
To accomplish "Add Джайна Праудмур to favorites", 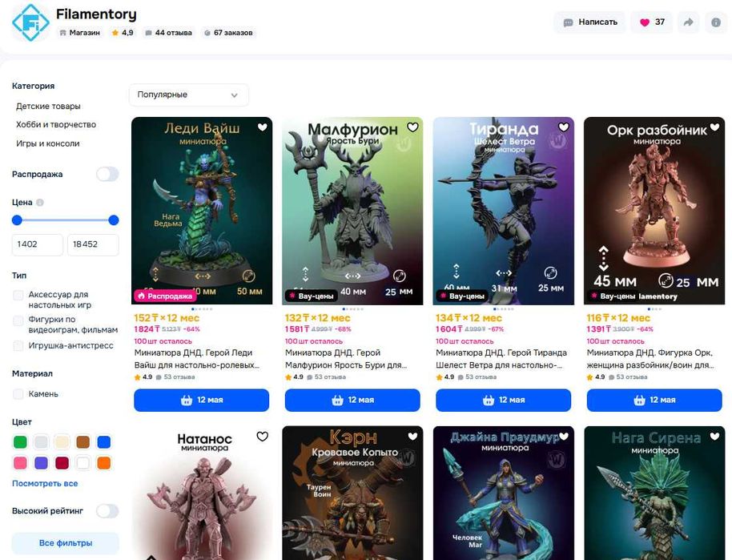I will (x=564, y=437).
